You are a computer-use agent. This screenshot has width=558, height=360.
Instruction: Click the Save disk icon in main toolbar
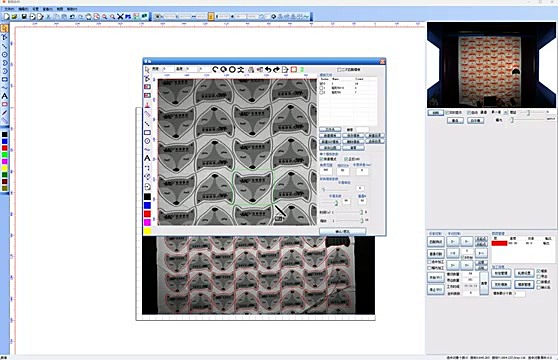(x=24, y=16)
